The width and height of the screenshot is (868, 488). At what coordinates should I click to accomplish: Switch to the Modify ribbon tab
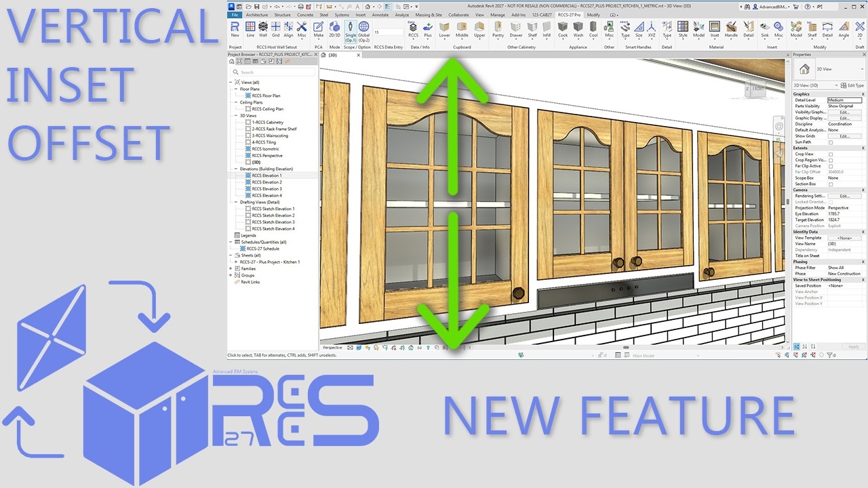(x=593, y=14)
